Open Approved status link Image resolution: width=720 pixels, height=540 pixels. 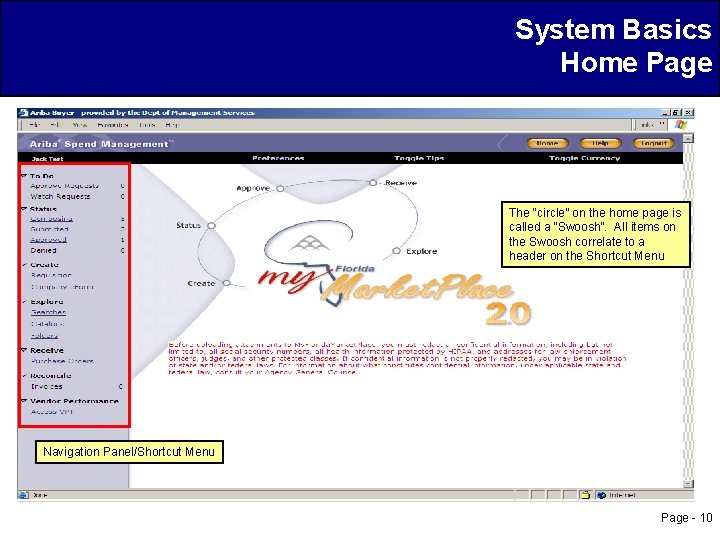(48, 240)
